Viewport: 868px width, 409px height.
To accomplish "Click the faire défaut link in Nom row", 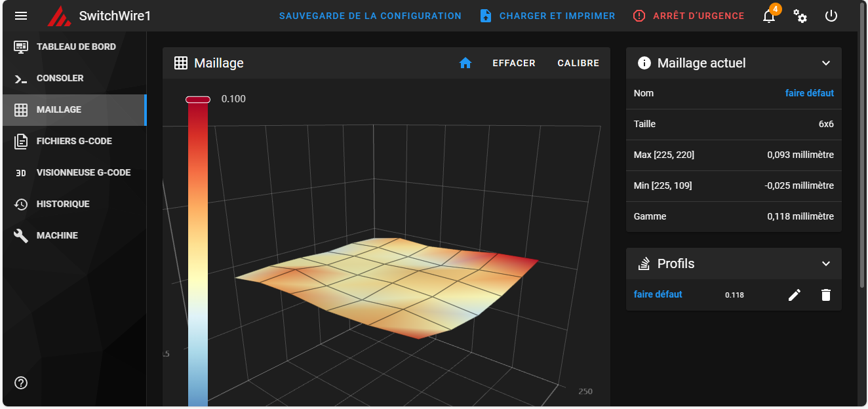I will (810, 93).
